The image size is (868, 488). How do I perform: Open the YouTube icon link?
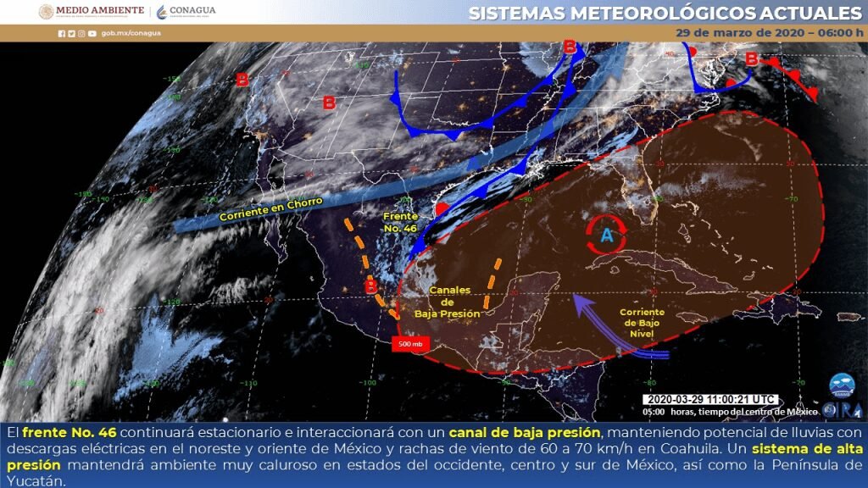point(92,34)
